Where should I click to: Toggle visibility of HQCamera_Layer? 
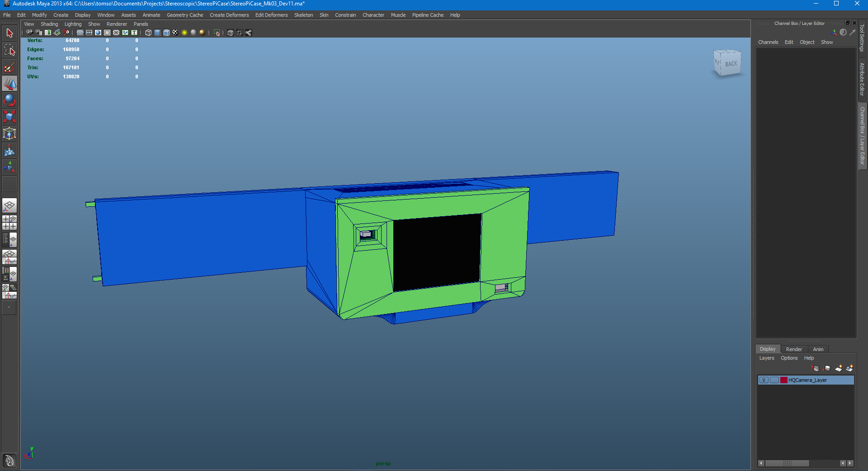click(x=764, y=380)
